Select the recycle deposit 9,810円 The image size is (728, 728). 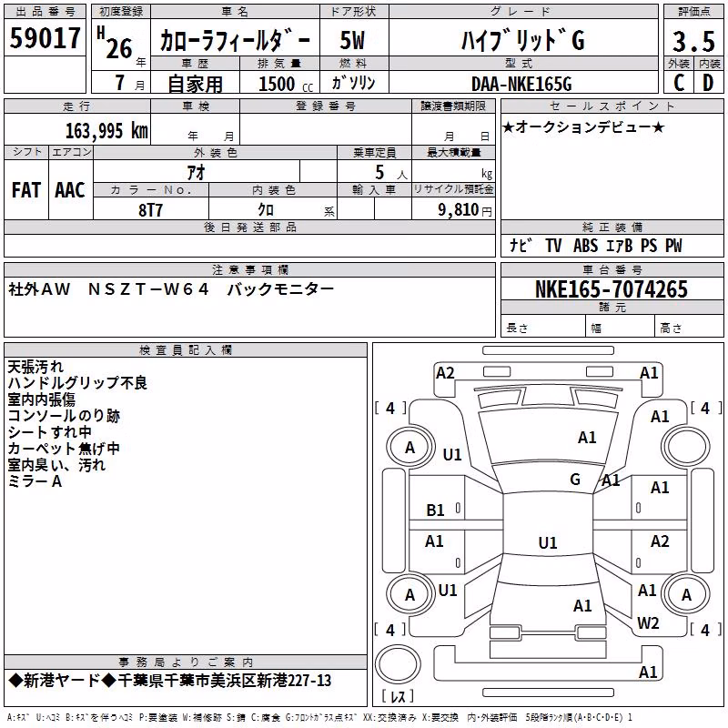(465, 210)
